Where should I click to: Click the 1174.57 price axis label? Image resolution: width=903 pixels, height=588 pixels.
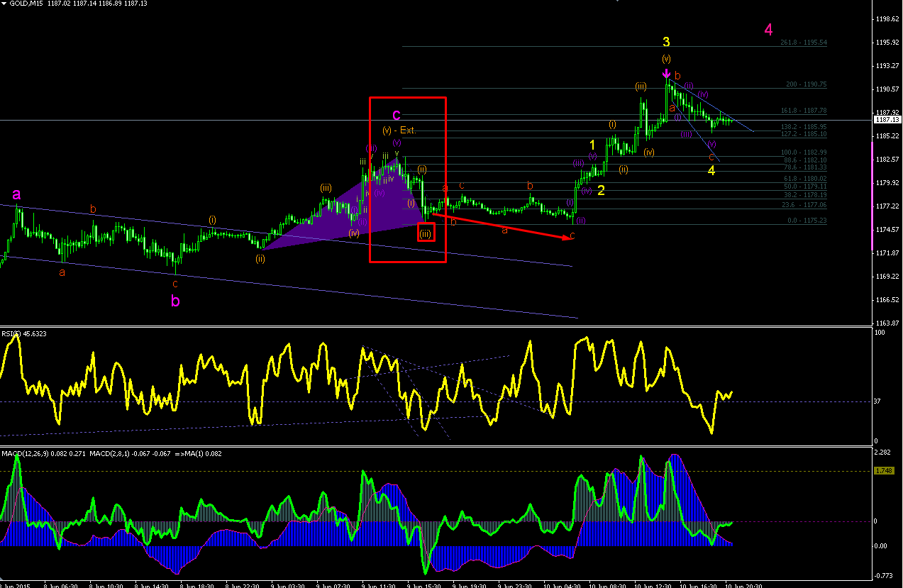pyautogui.click(x=887, y=230)
